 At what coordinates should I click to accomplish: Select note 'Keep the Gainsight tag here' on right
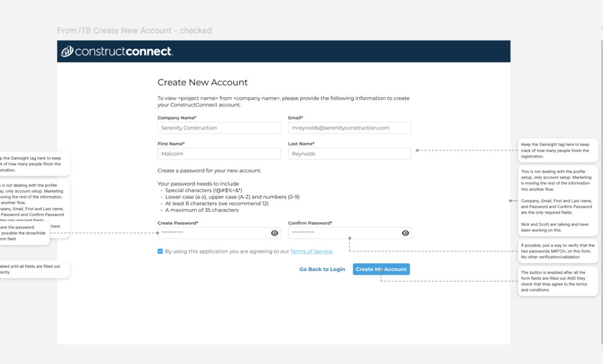[558, 150]
